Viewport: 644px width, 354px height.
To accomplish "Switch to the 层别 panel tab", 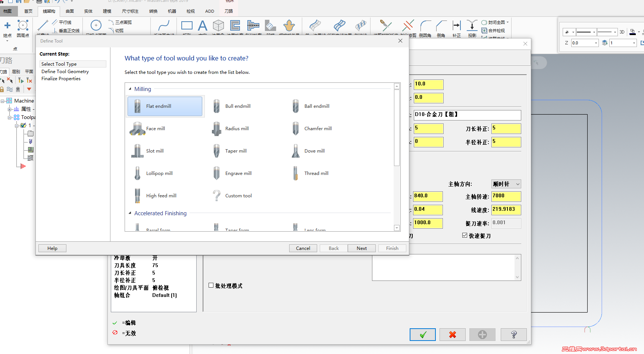I will (16, 72).
